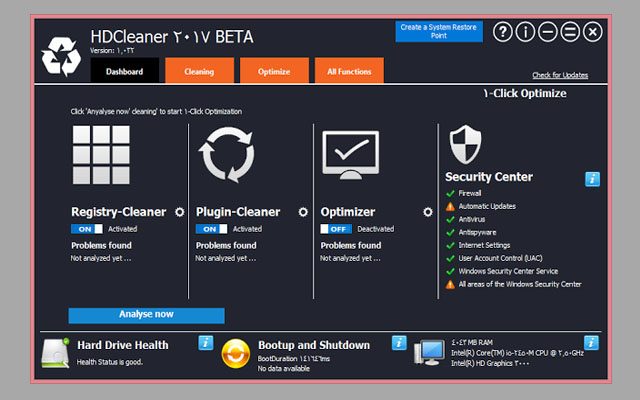Show Bootup and Shutdown info
Image resolution: width=640 pixels, height=400 pixels.
tap(399, 343)
